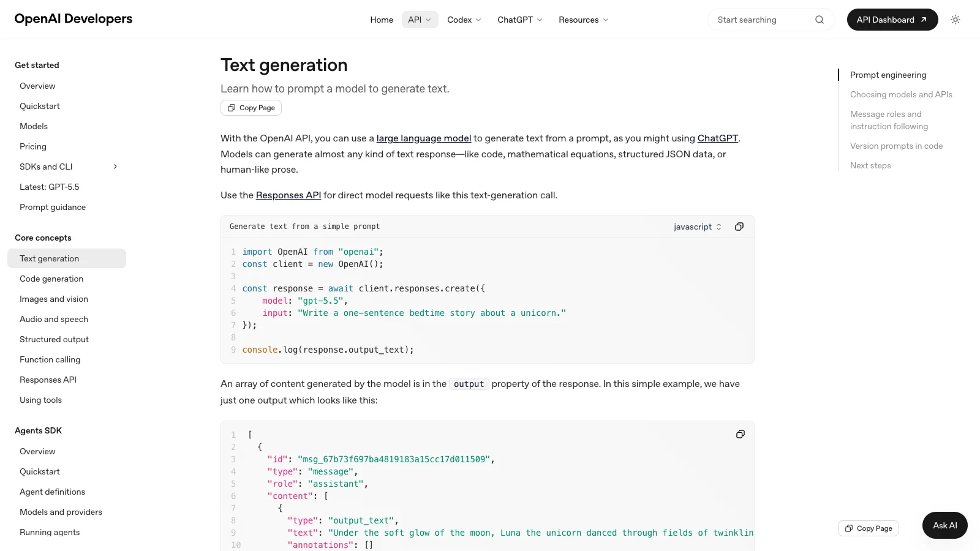Open Models and providers page
This screenshot has height=551, width=980.
tap(61, 512)
